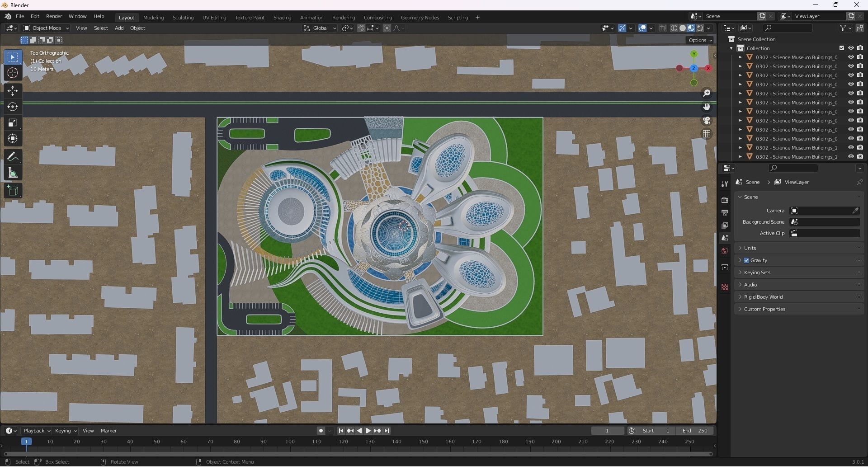Screen dimensions: 868x470
Task: Toggle the Gravity checkbox
Action: tap(746, 260)
